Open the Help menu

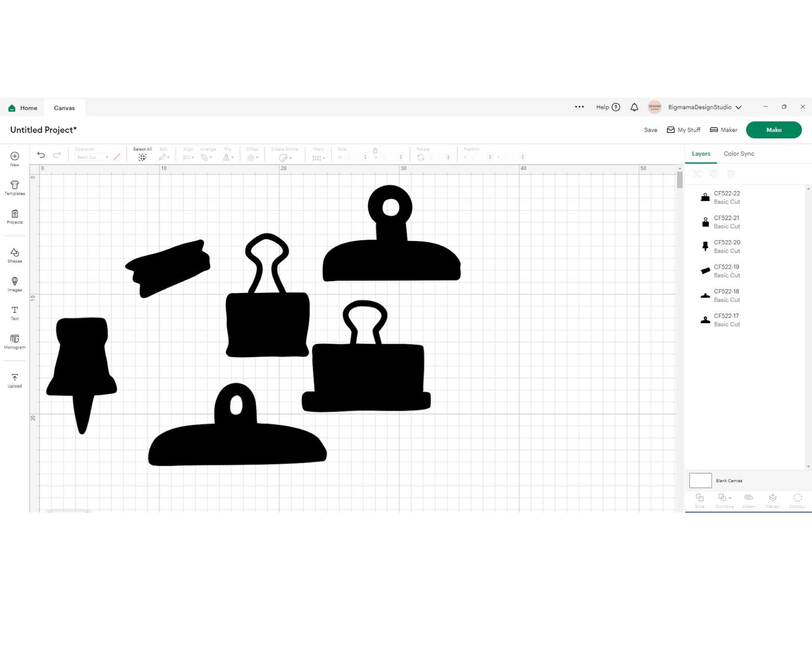[x=608, y=107]
